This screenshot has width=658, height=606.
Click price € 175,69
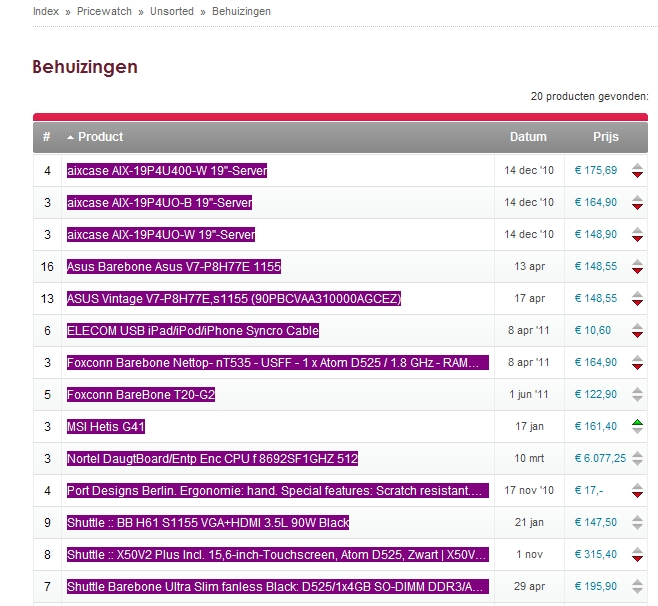click(595, 170)
